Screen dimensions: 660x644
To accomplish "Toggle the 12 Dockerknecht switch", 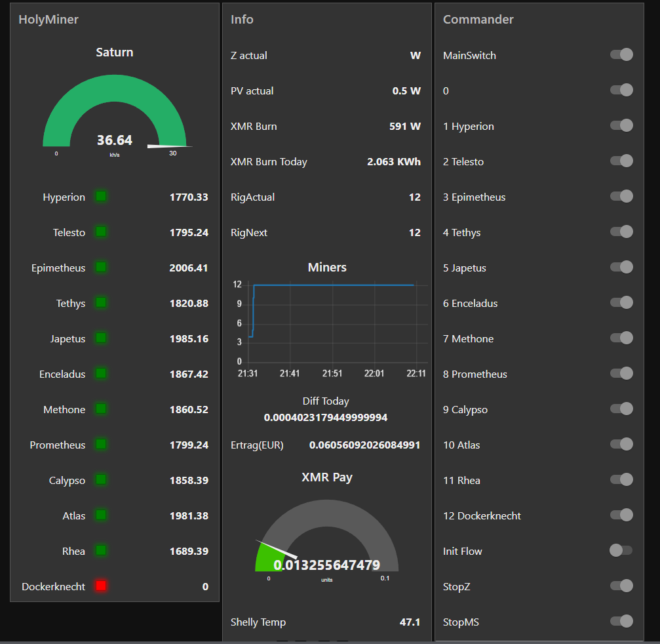I will 621,515.
